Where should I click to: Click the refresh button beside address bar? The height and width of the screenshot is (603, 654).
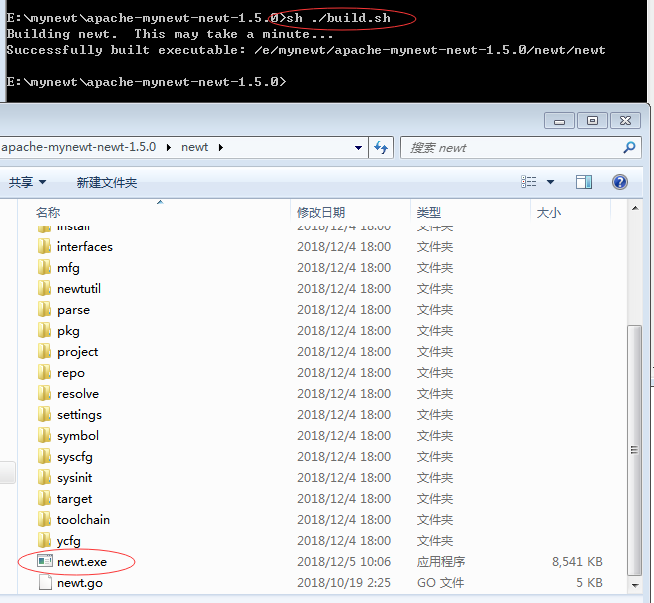381,147
